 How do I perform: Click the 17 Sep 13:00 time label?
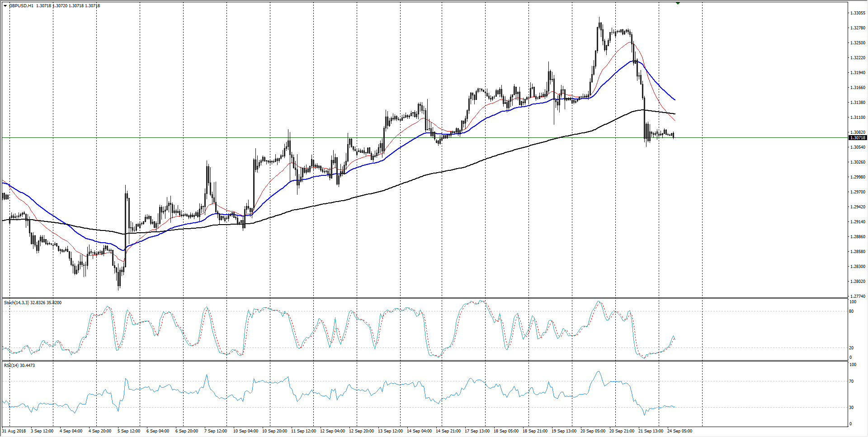[x=477, y=431]
